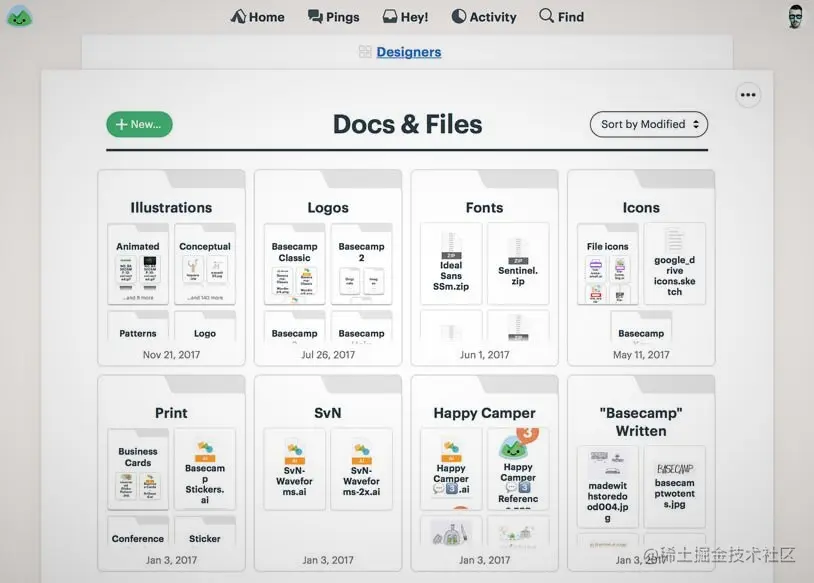Open Happy Camper Reference file

pyautogui.click(x=518, y=469)
